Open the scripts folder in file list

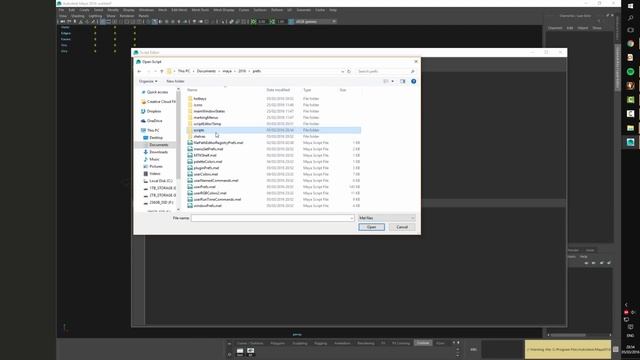[273, 130]
